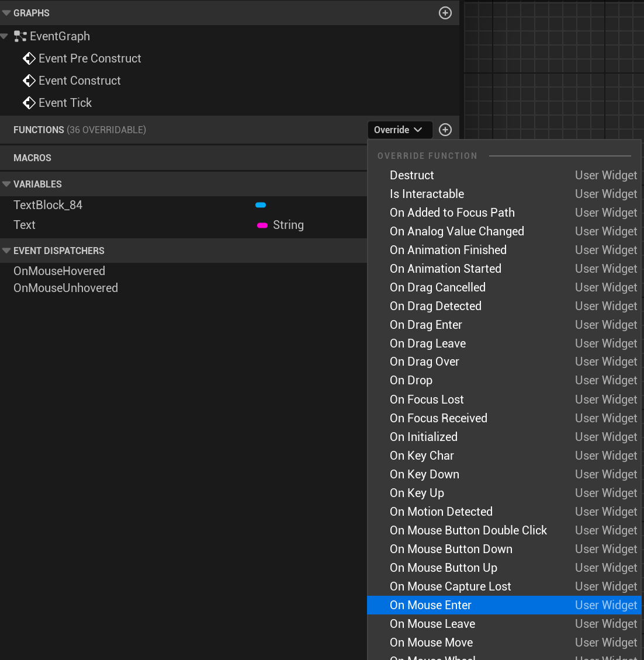Choose On Drag Leave
Screen dimensions: 644x660
point(504,343)
